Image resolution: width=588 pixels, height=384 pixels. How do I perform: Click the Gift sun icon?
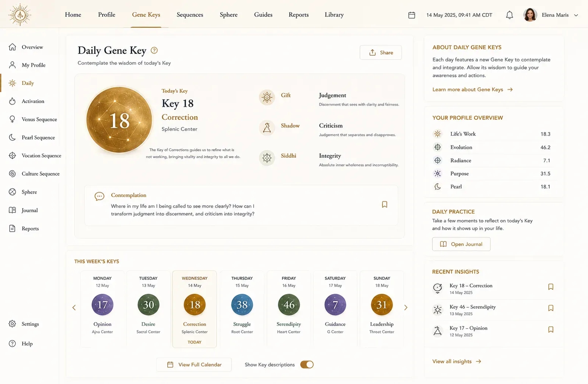pyautogui.click(x=267, y=97)
